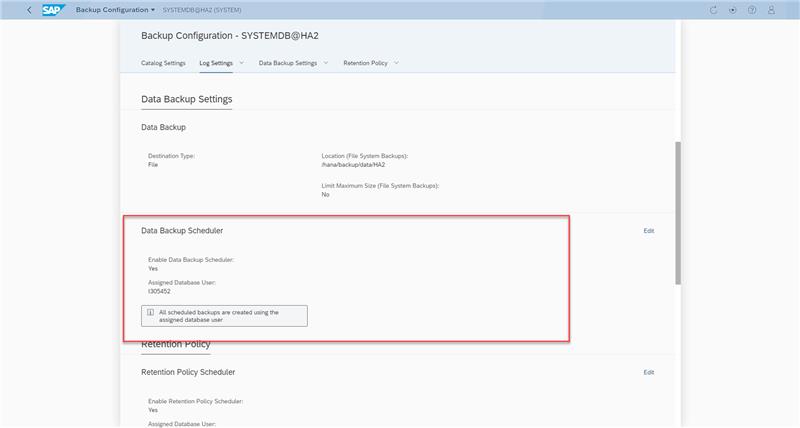Select the Enable Data Backup Scheduler value Yes
Viewport: 800px width, 428px height.
[x=153, y=268]
